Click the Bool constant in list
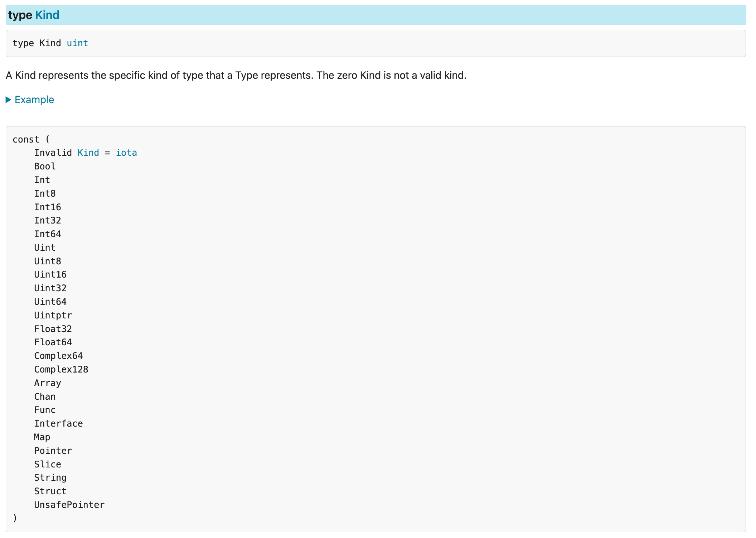 pyautogui.click(x=45, y=167)
